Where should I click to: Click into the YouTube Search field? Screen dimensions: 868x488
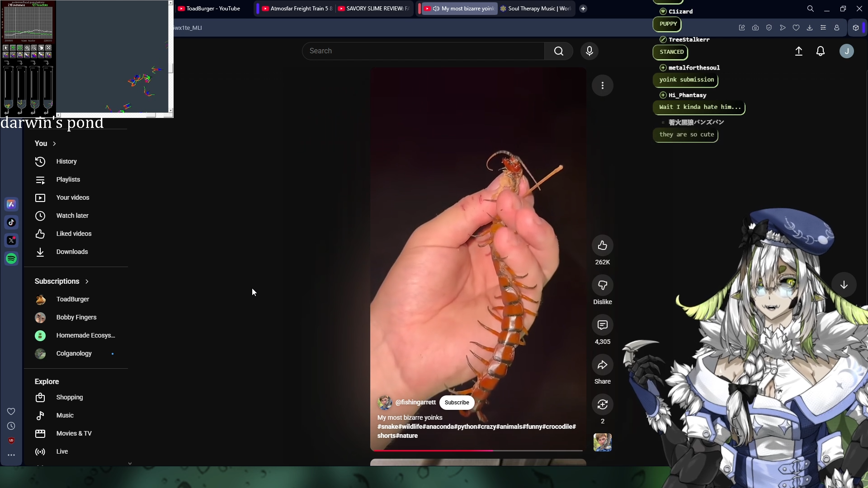pos(423,51)
